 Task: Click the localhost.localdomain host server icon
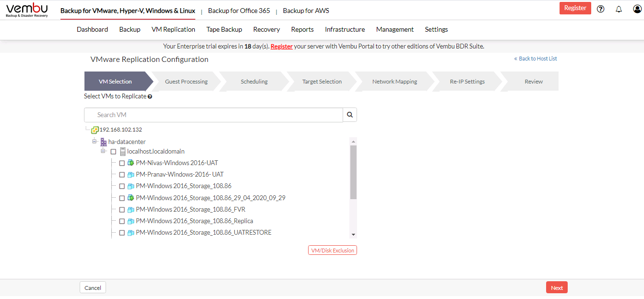tap(123, 152)
